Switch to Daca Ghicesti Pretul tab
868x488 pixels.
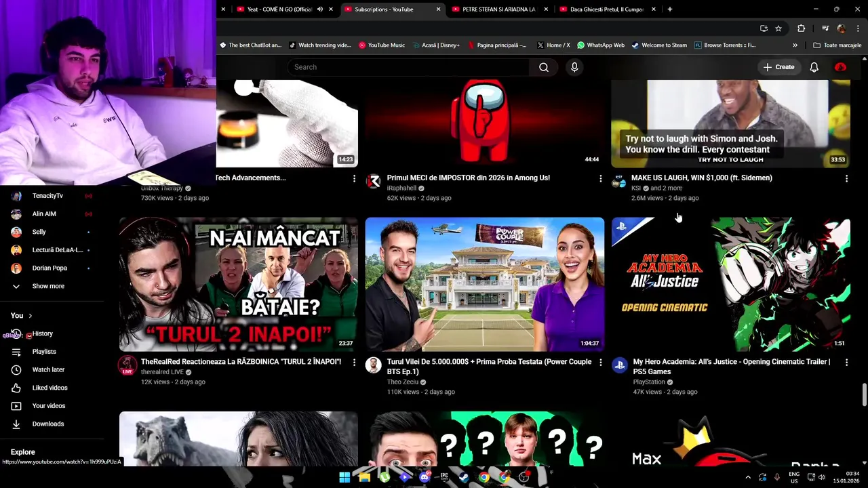point(607,9)
